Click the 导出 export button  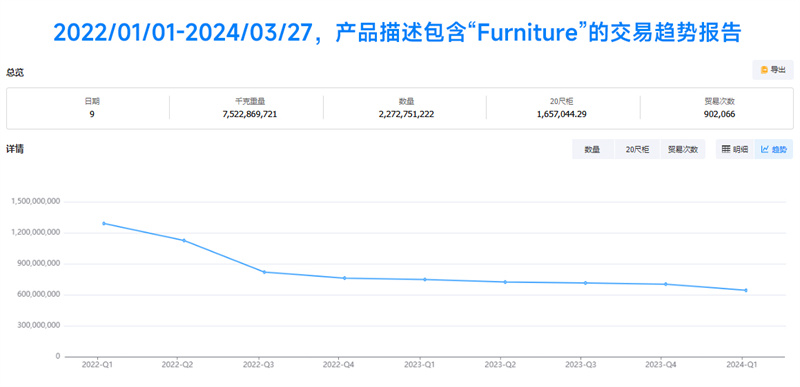(772, 70)
